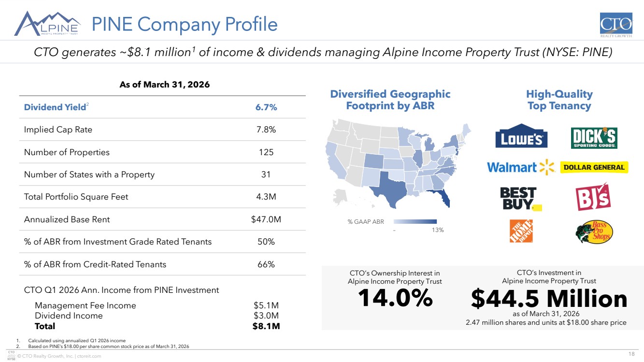Click the Dollar General logo
The height and width of the screenshot is (362, 644).
[594, 167]
